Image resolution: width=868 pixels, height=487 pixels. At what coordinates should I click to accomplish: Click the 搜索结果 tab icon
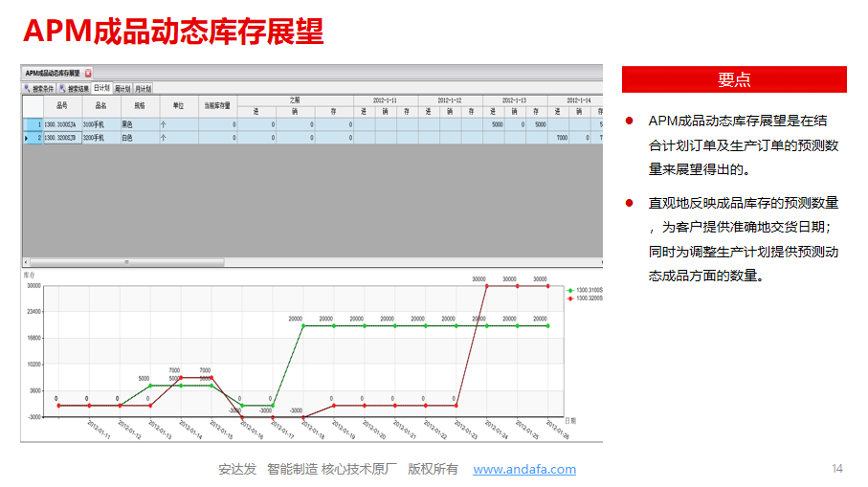coord(62,88)
